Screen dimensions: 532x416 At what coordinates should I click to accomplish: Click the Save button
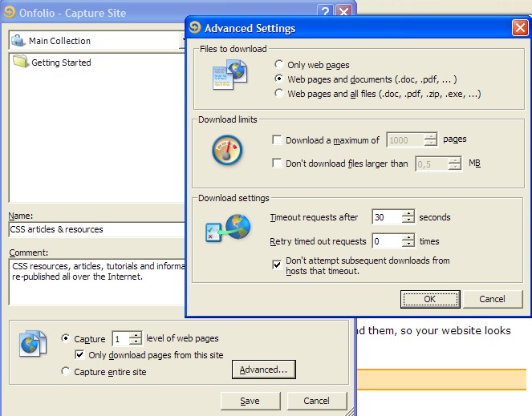click(x=250, y=401)
